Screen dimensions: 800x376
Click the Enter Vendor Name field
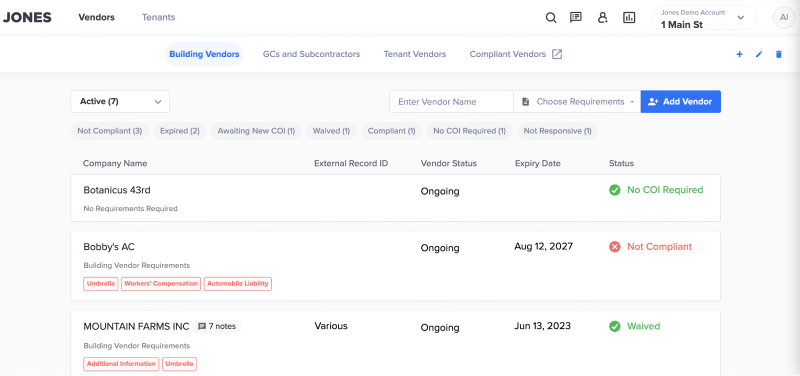pyautogui.click(x=451, y=102)
